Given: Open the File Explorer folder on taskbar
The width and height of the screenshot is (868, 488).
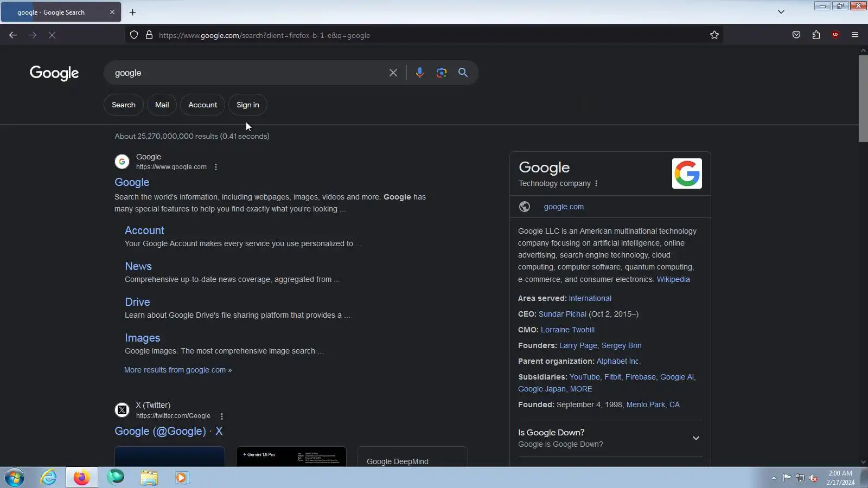Looking at the screenshot, I should click(x=149, y=478).
